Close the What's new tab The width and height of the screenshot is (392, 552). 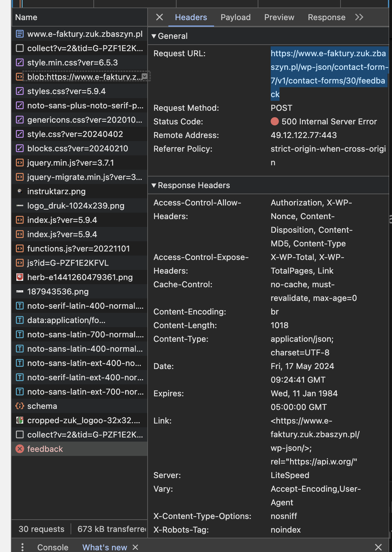(135, 547)
